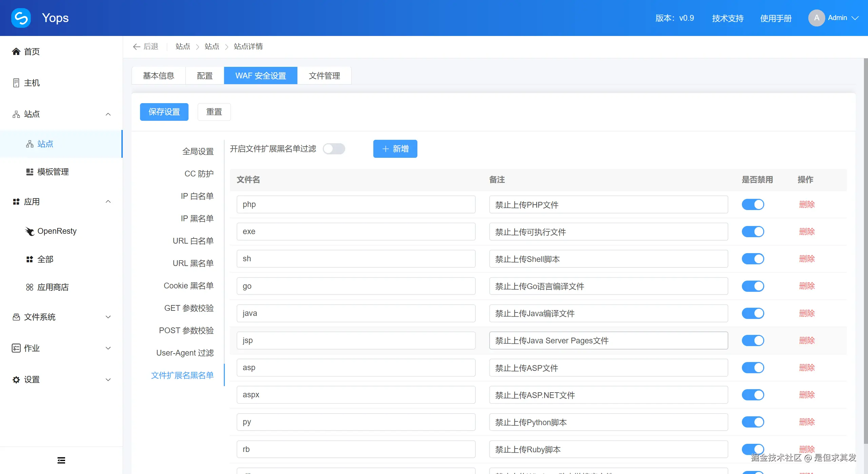Click the sh file name input field
The height and width of the screenshot is (474, 868).
[356, 259]
